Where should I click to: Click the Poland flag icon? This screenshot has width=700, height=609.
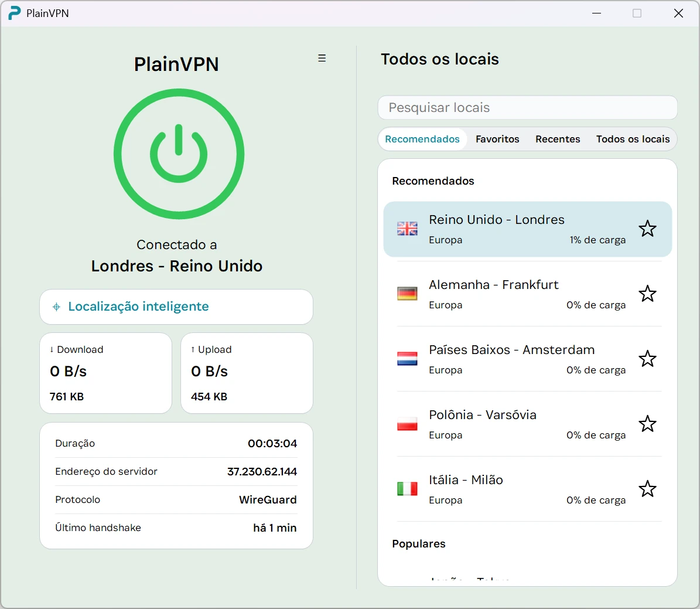(x=407, y=424)
